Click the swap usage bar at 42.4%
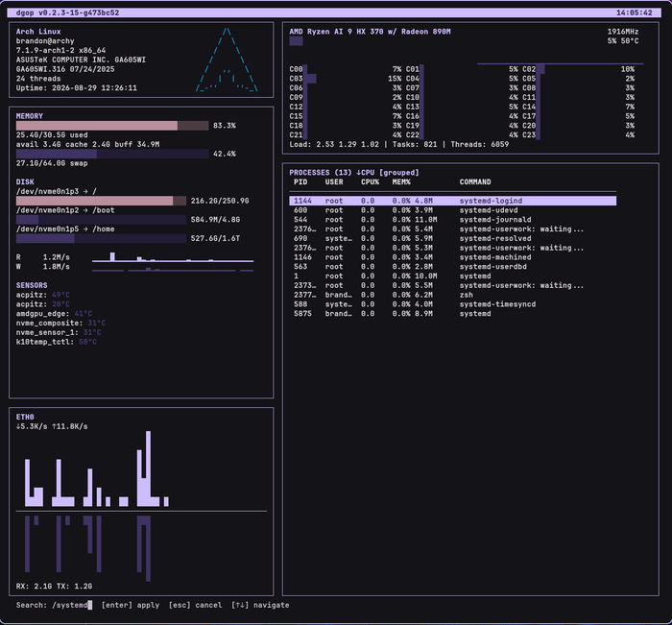The image size is (672, 625). tap(112, 154)
